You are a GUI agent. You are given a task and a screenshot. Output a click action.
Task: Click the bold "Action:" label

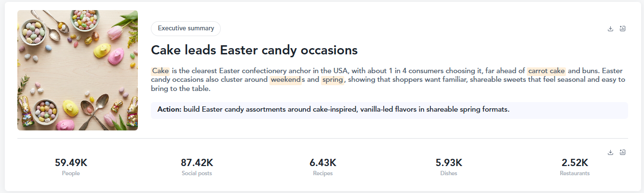coord(169,110)
